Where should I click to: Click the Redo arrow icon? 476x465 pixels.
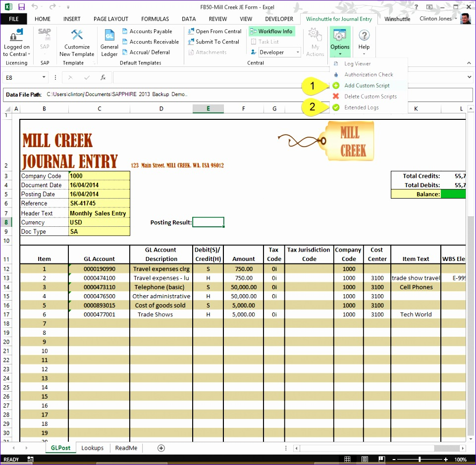pos(53,6)
